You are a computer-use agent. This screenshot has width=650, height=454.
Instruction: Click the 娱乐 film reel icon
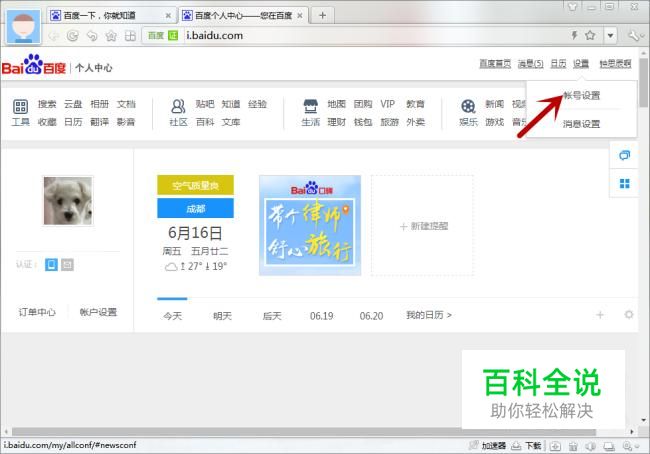468,107
